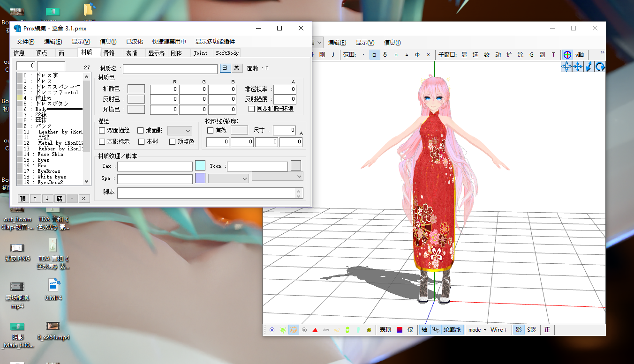The height and width of the screenshot is (364, 634).
Task: Open the dropdown below the Toon swatch
Action: pyautogui.click(x=278, y=176)
